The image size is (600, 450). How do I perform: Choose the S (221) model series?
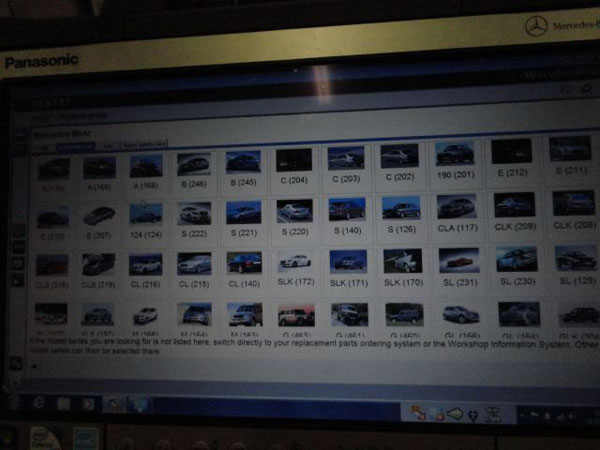(x=243, y=220)
